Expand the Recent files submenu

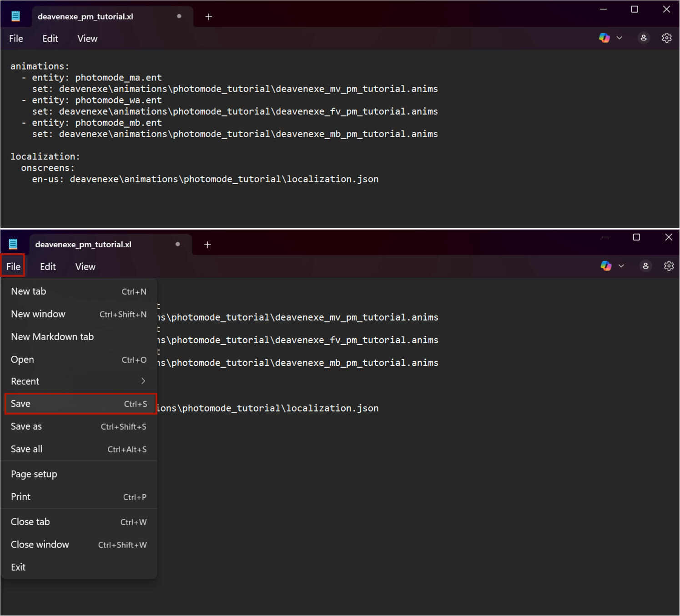pos(79,381)
